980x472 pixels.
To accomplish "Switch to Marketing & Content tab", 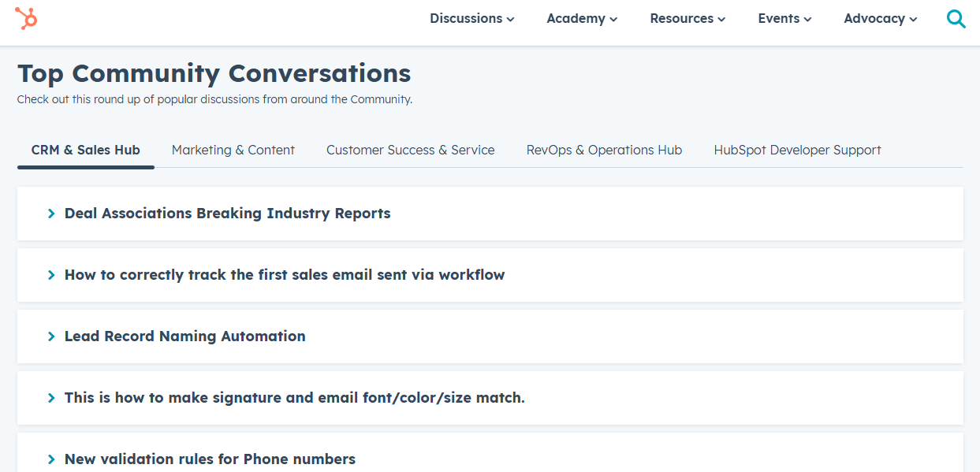I will [233, 150].
